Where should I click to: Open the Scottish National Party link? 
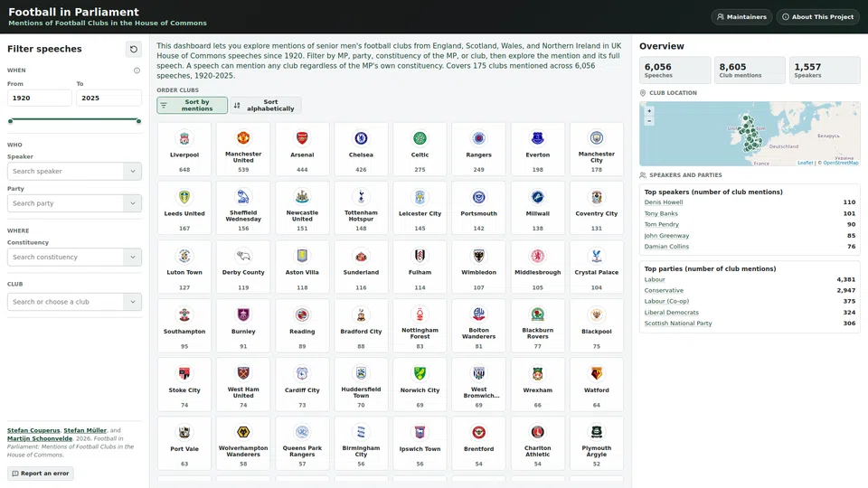click(678, 324)
